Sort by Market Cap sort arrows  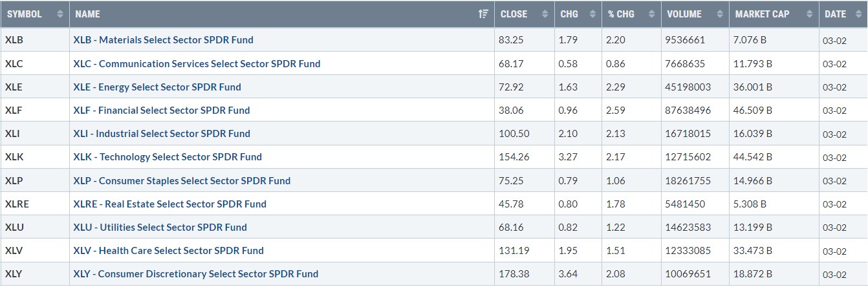click(808, 14)
